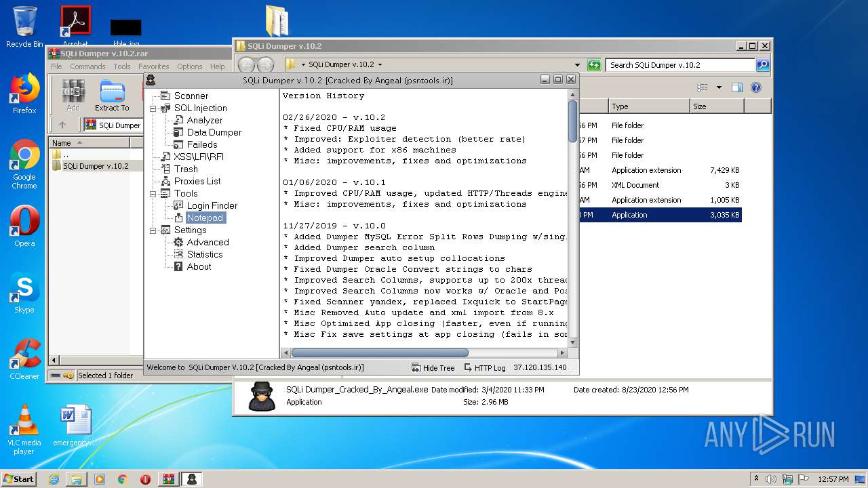Sort by the Type column in Explorer
The width and height of the screenshot is (868, 488).
click(x=649, y=106)
